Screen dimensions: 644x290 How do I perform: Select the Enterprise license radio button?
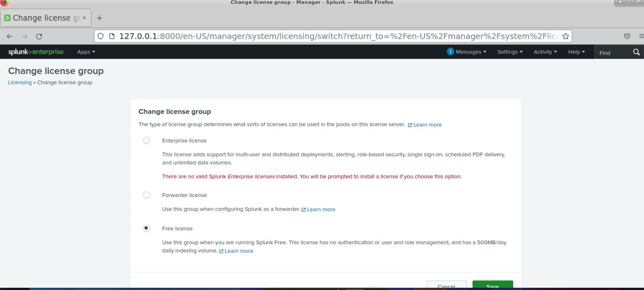click(146, 140)
